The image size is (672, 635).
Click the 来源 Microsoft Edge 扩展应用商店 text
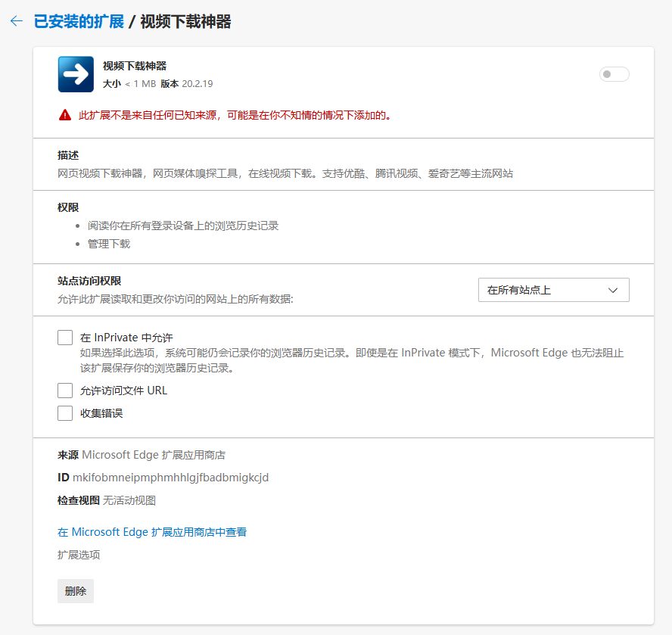142,455
